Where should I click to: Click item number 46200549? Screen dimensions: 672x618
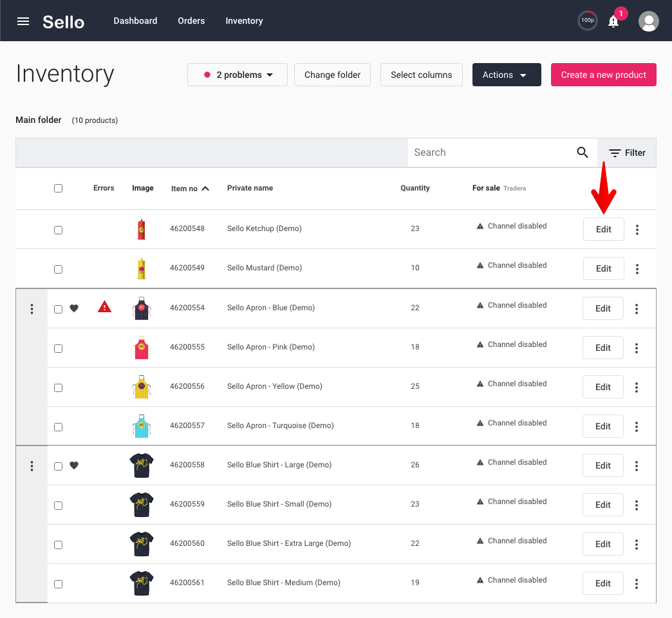187,267
